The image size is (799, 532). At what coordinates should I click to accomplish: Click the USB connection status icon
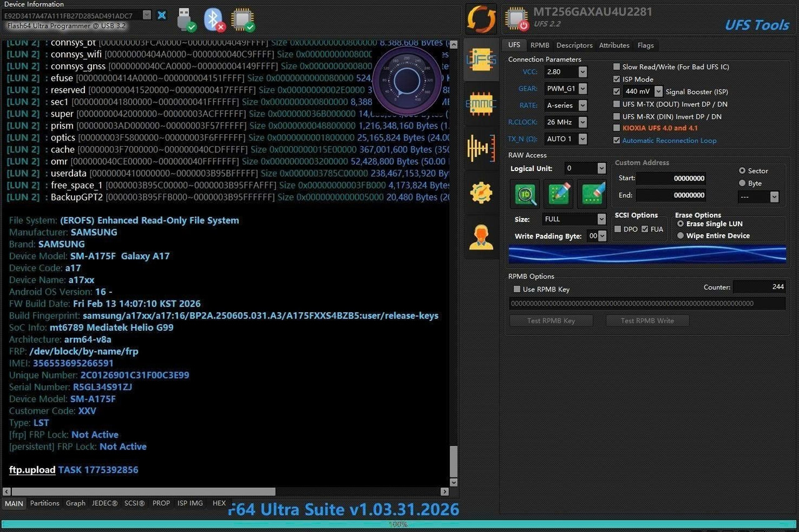[x=186, y=19]
